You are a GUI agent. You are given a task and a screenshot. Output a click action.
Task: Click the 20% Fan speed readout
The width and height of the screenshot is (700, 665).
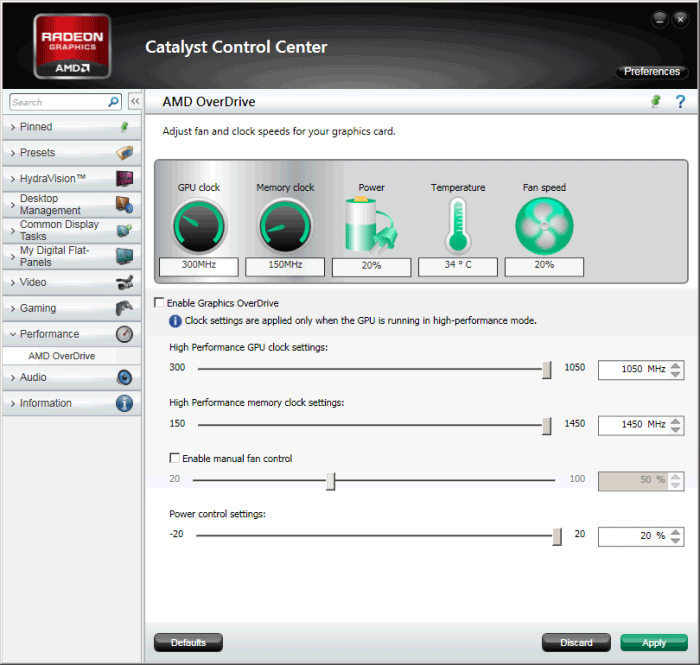tap(544, 266)
